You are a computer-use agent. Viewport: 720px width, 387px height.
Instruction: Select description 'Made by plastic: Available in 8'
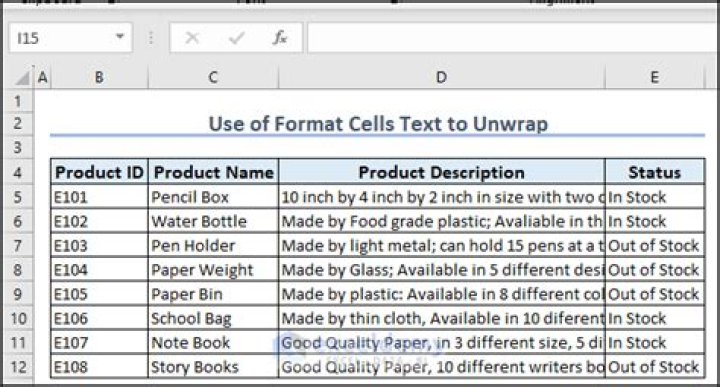442,294
